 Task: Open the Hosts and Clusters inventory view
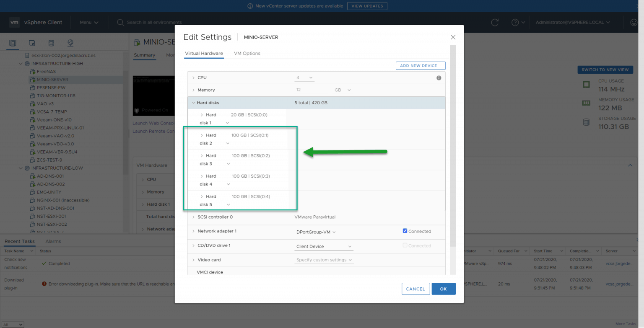coord(13,43)
